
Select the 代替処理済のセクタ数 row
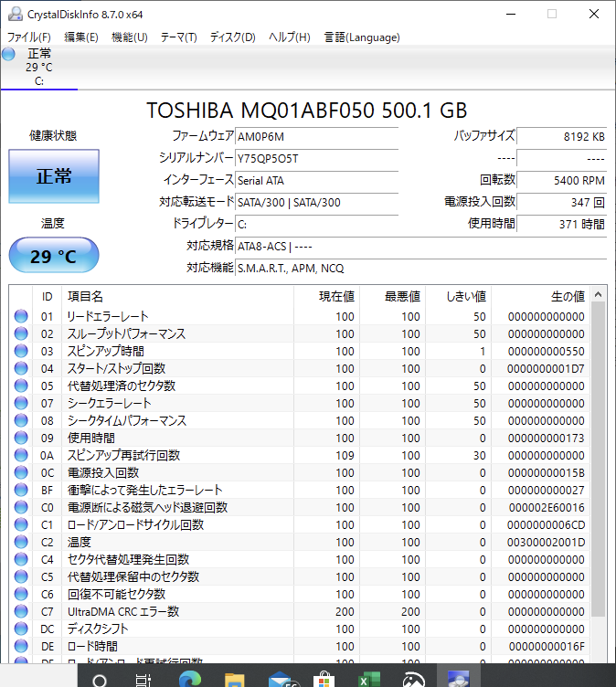[300, 386]
